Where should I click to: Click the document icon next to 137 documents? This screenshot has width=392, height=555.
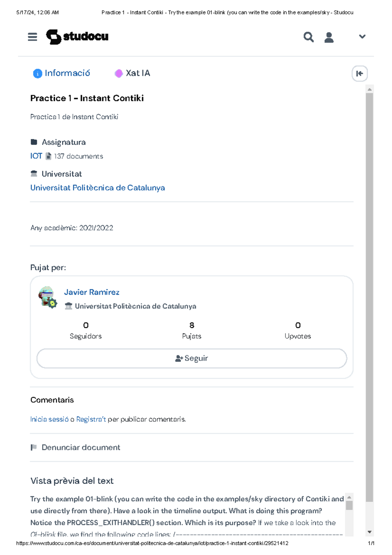48,156
